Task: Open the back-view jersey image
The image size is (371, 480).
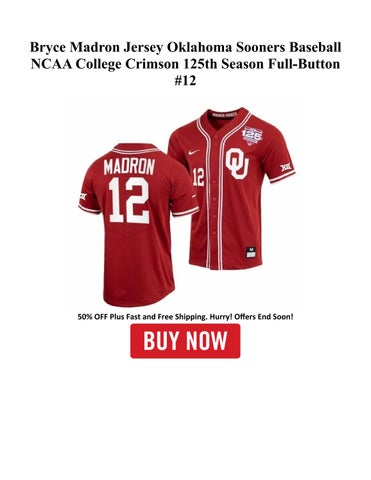Action: [137, 224]
